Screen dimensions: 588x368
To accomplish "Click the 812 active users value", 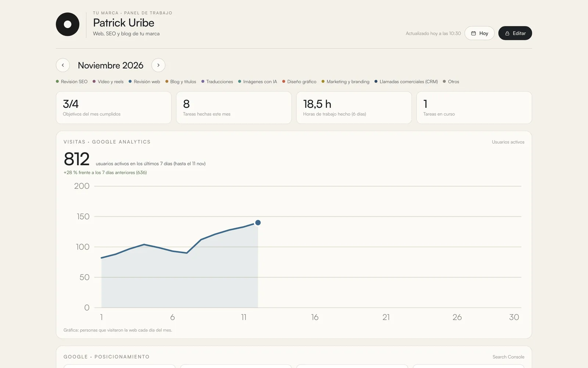I will pos(76,159).
